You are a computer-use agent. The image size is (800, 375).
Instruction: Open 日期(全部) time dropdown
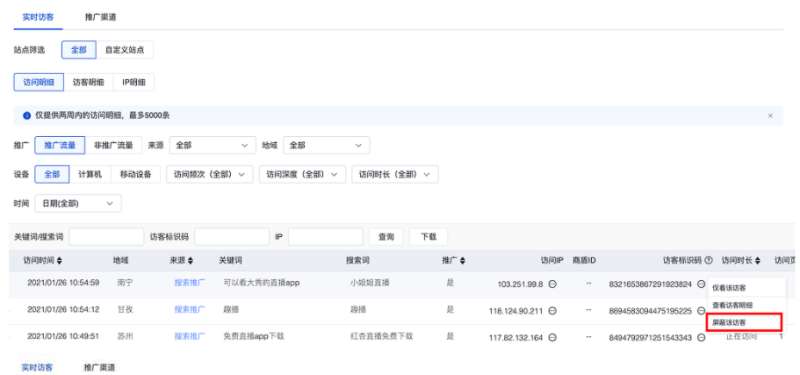tap(78, 204)
